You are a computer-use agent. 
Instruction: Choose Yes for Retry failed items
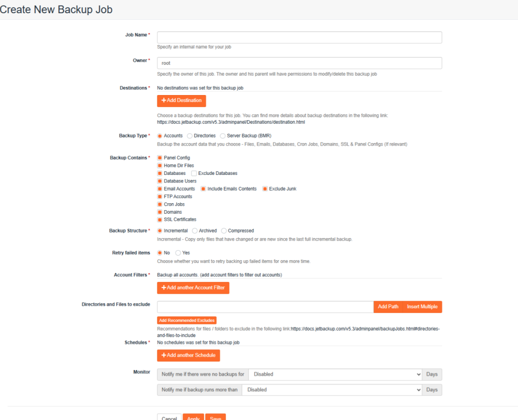[178, 253]
